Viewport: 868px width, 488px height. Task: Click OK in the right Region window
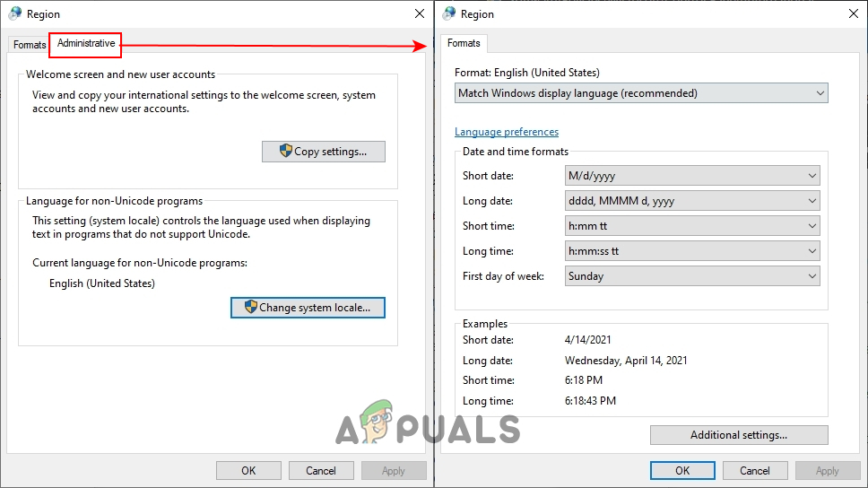click(x=682, y=470)
